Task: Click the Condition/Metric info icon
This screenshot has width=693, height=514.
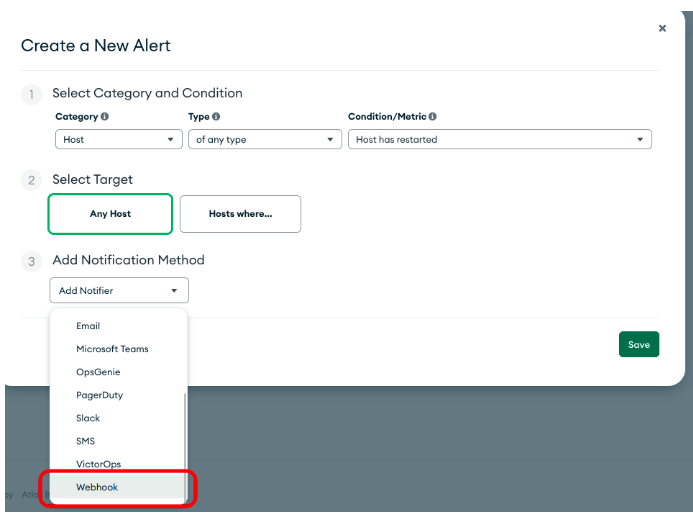Action: pyautogui.click(x=433, y=117)
